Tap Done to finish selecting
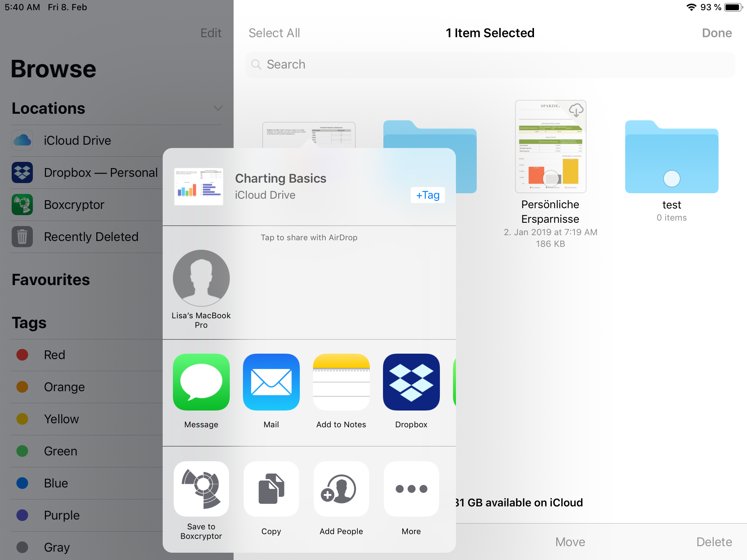747x560 pixels. [x=716, y=33]
